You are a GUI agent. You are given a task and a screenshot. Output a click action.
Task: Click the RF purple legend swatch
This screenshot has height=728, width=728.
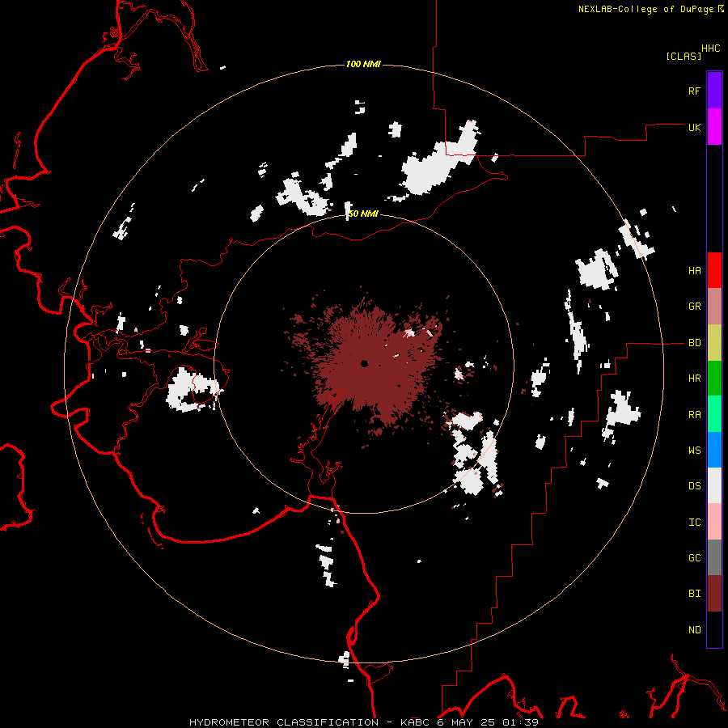[714, 91]
